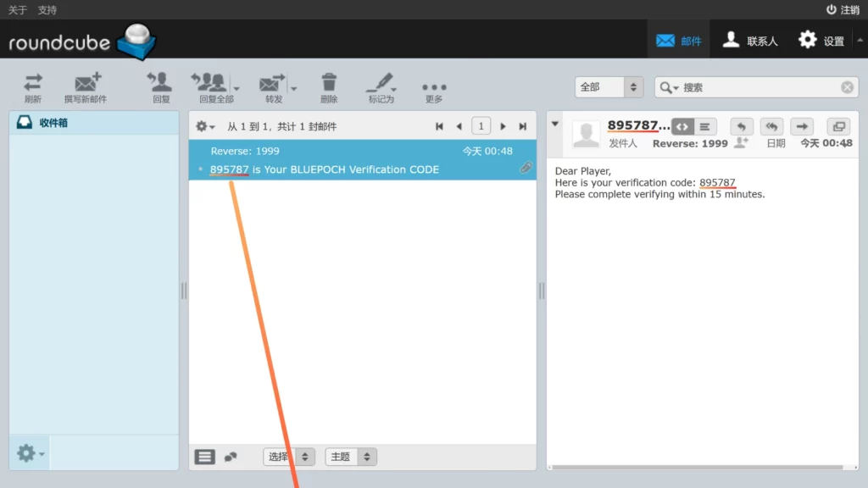Click the 关于 about link
This screenshot has width=868, height=488.
[x=18, y=9]
